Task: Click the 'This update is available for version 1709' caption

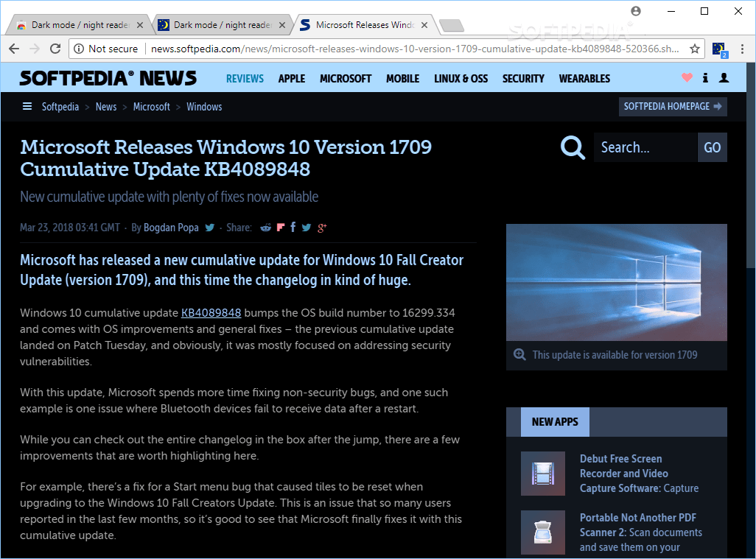Action: coord(615,355)
